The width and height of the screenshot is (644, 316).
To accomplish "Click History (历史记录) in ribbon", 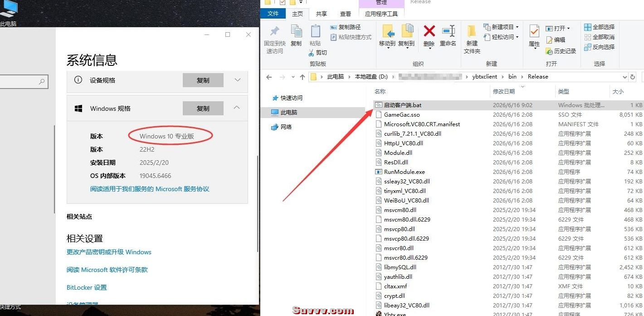I will [x=561, y=51].
